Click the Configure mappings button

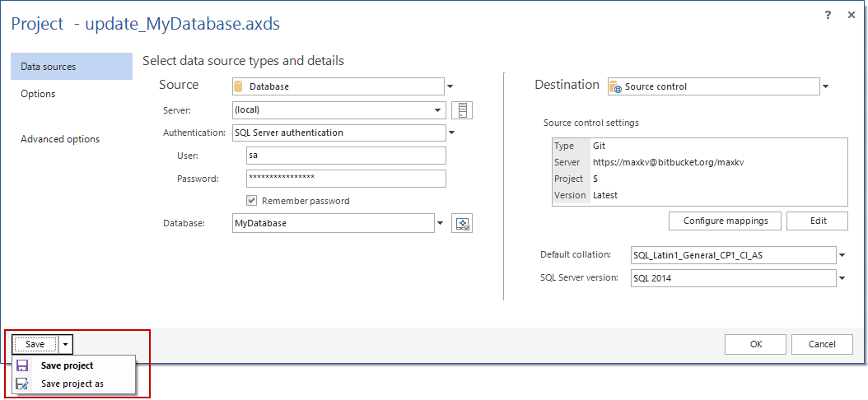click(726, 221)
